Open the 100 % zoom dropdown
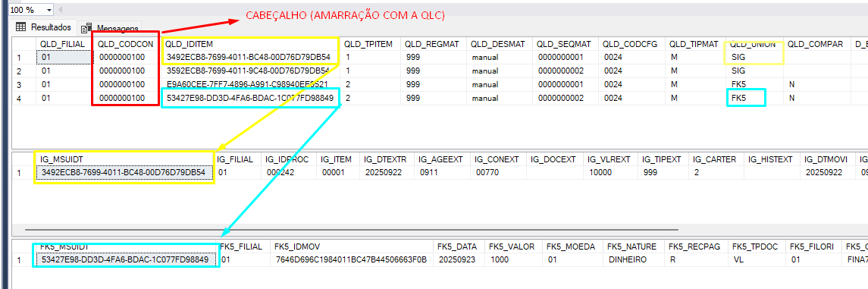 pos(49,10)
